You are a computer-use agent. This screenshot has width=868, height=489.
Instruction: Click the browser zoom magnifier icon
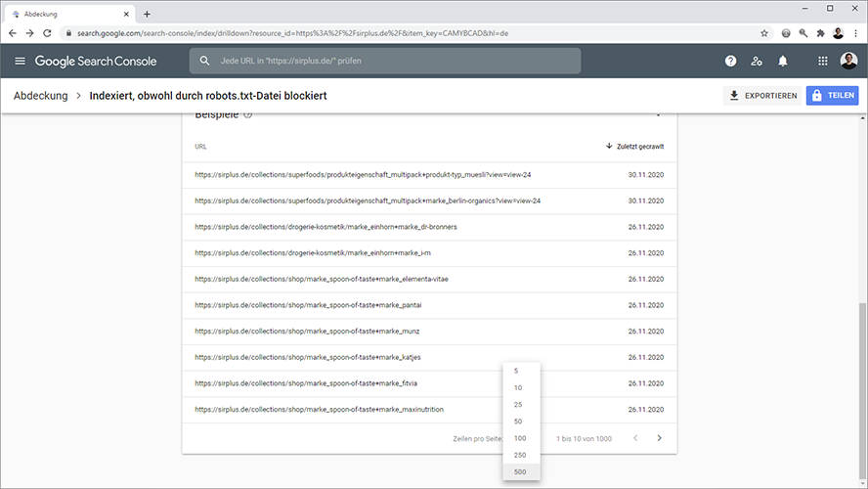pos(803,33)
